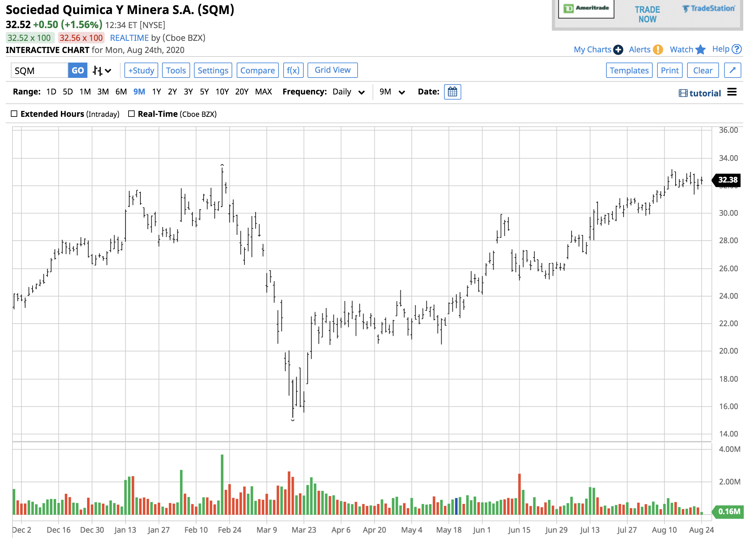
Task: Open the Templates button
Action: pos(629,70)
